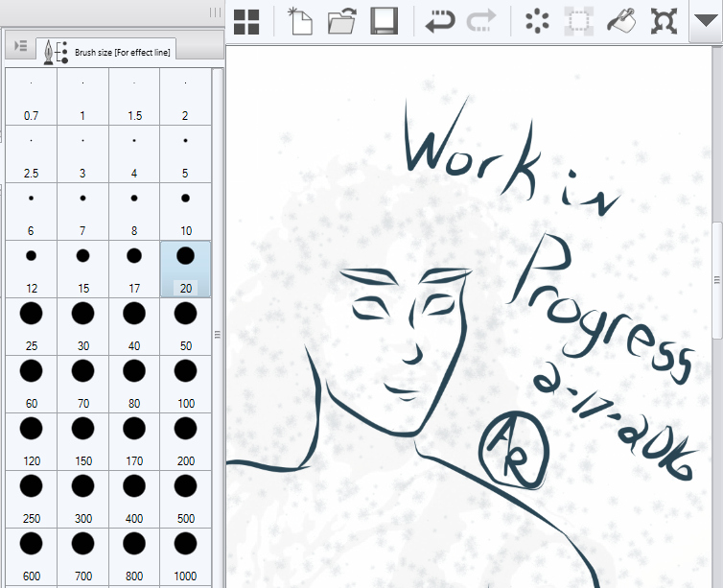The width and height of the screenshot is (723, 588).
Task: Click the 500 brush size cell
Action: coord(185,500)
